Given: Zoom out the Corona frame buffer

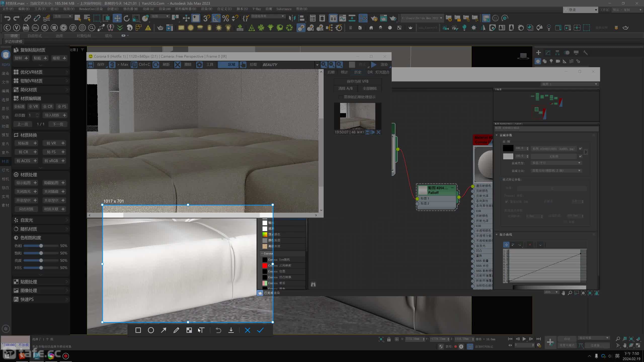Looking at the screenshot, I should [332, 65].
